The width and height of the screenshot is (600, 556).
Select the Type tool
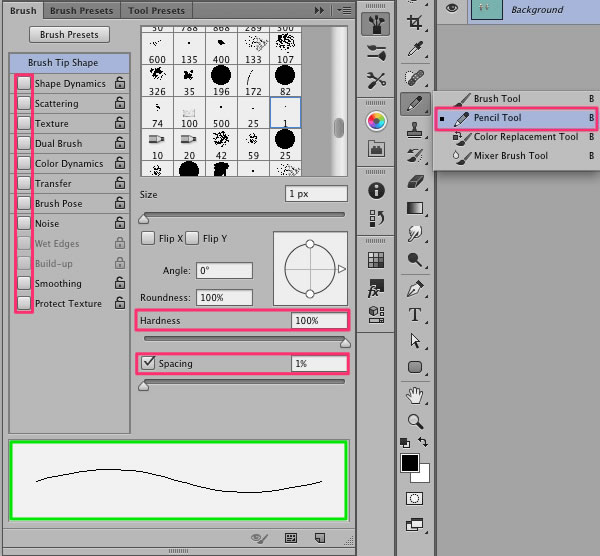(x=415, y=315)
